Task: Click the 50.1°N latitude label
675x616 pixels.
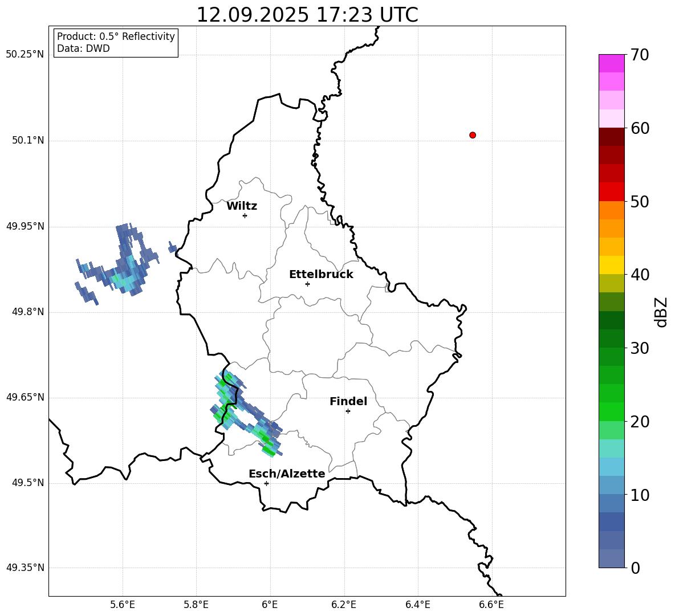Action: point(28,140)
